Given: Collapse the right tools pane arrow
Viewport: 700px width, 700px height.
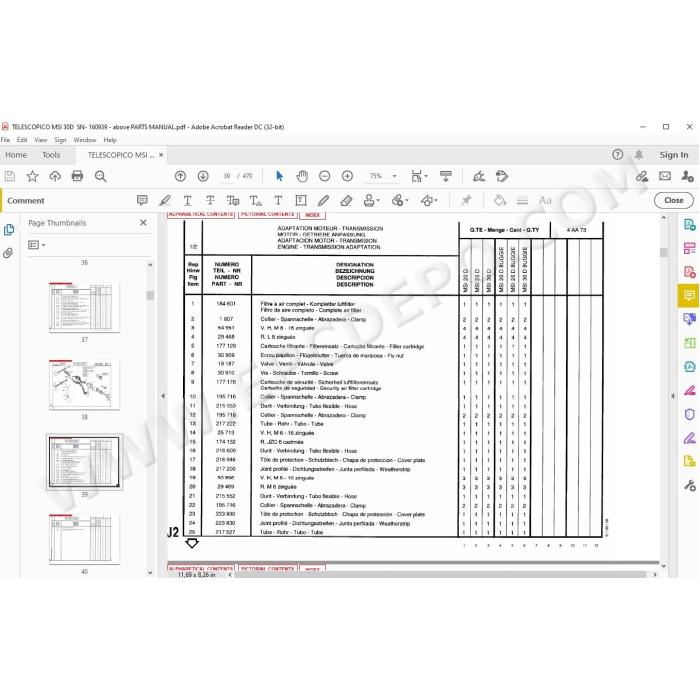Looking at the screenshot, I should click(x=672, y=396).
